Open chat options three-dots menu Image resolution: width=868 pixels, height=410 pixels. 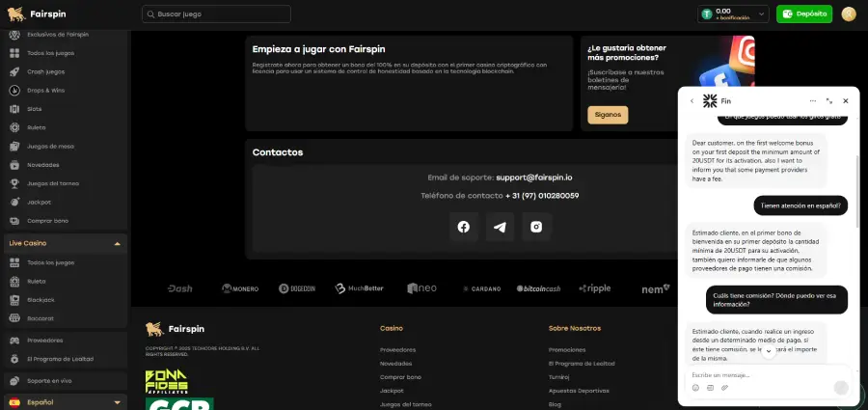813,101
